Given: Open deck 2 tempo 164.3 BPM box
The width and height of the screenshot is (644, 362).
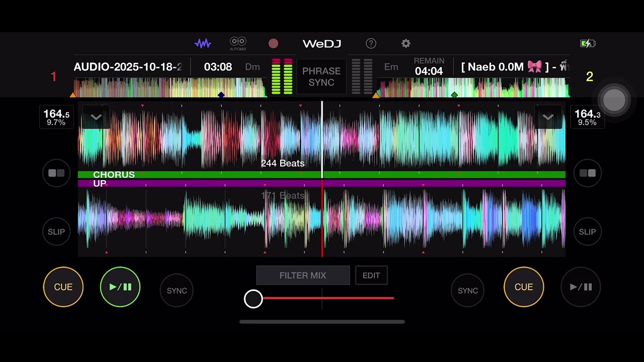Looking at the screenshot, I should coord(587,118).
